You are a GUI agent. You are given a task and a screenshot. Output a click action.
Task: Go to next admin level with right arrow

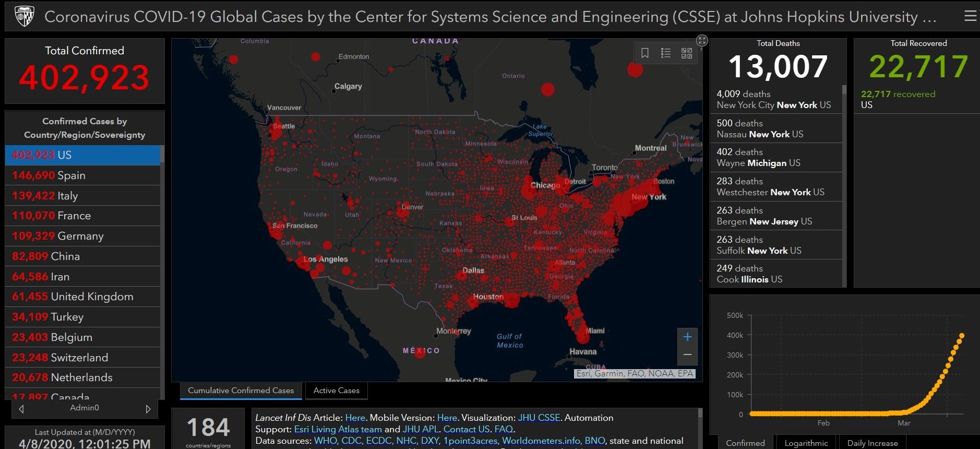click(x=148, y=409)
